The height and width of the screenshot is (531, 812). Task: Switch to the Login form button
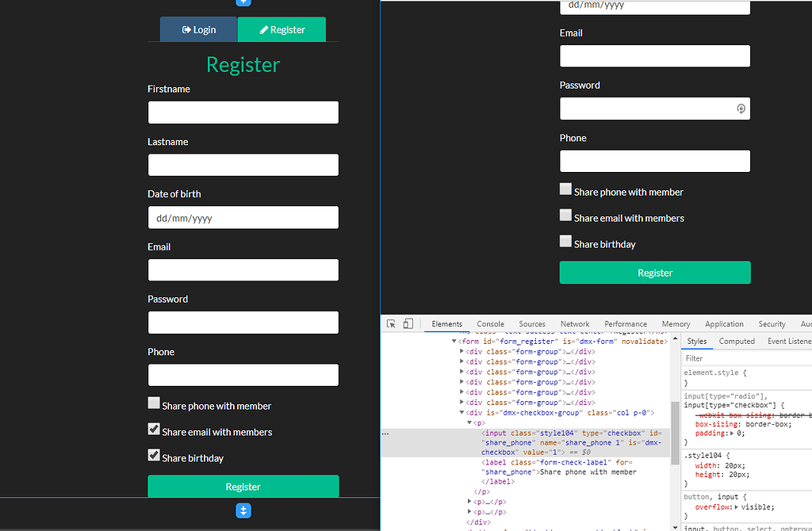(198, 29)
